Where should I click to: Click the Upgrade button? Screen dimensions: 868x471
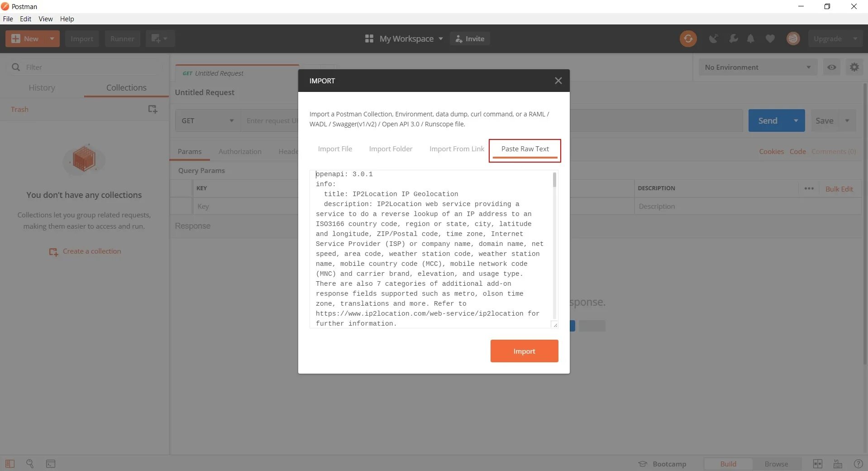pyautogui.click(x=827, y=38)
